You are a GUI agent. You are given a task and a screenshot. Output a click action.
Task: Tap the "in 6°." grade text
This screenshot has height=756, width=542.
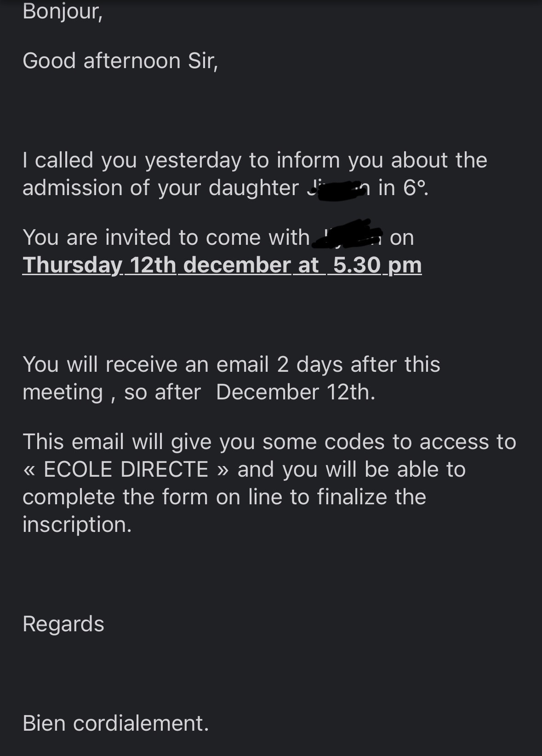click(x=404, y=188)
